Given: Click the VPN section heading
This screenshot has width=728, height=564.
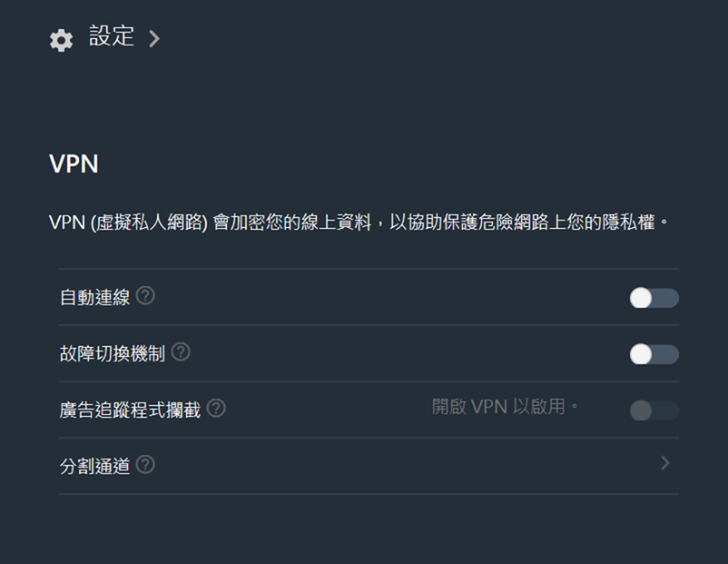Looking at the screenshot, I should pos(74,164).
